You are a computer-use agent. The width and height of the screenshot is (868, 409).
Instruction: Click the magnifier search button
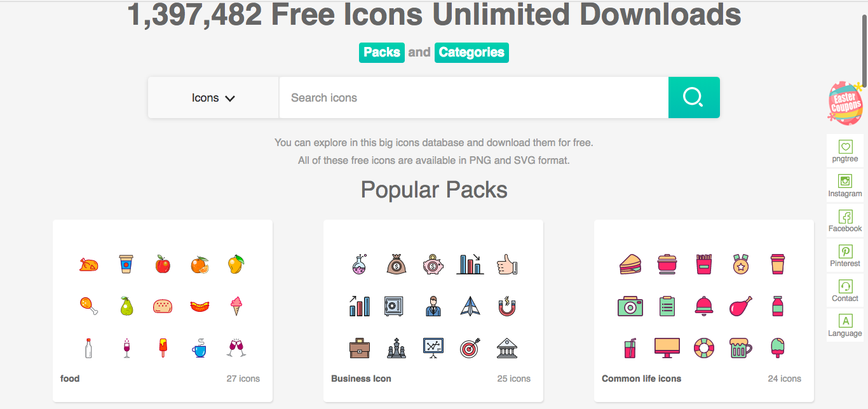(x=694, y=97)
